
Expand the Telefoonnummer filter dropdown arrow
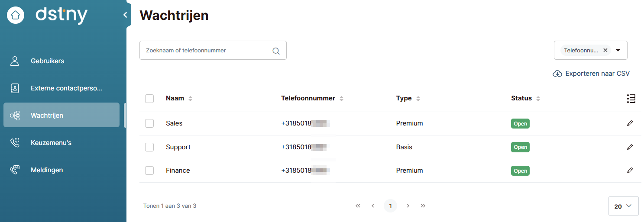point(618,50)
